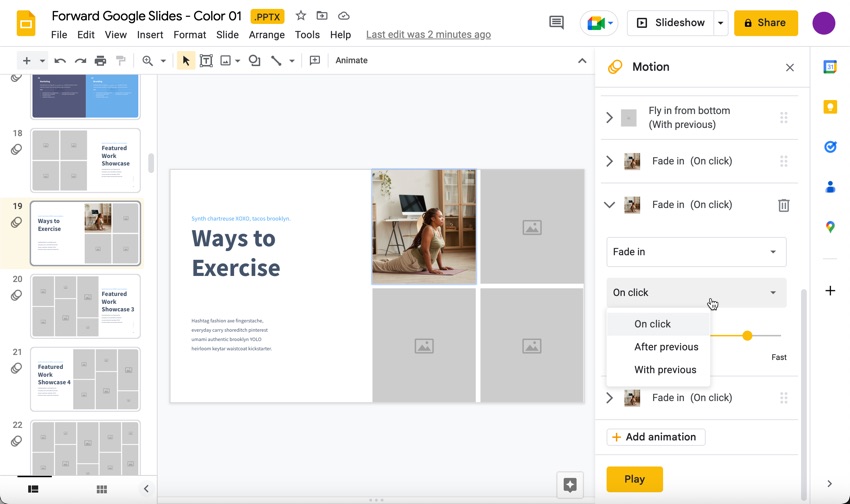Select slide 18 thumbnail
The width and height of the screenshot is (850, 504).
tap(86, 160)
